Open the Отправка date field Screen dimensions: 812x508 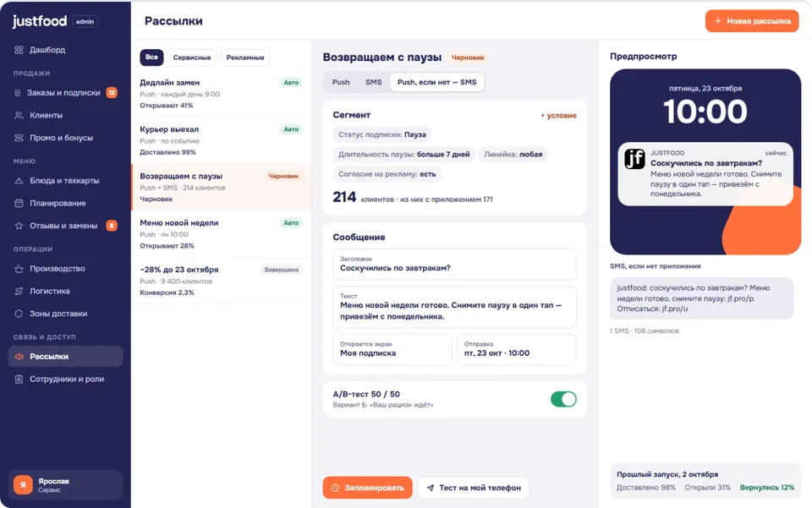click(516, 350)
